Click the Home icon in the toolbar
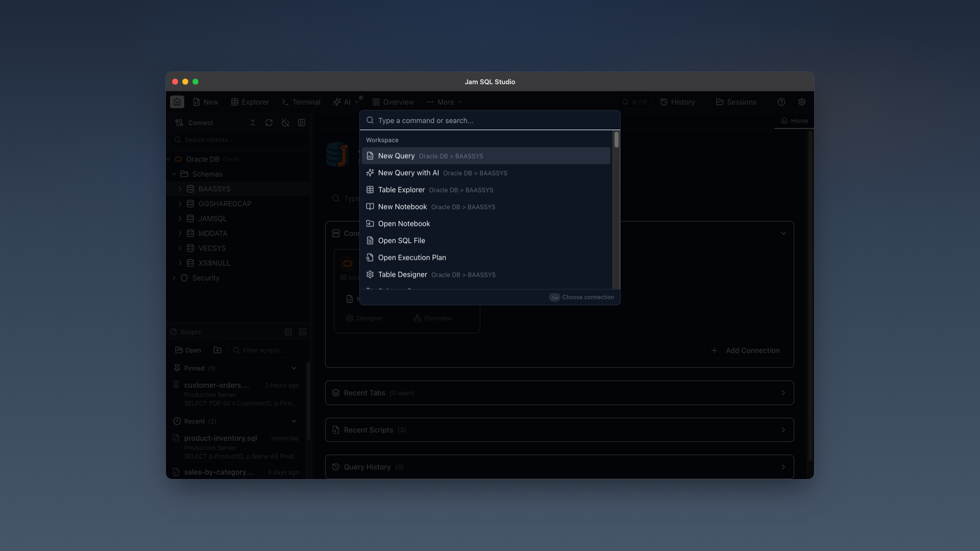980x551 pixels. (177, 102)
